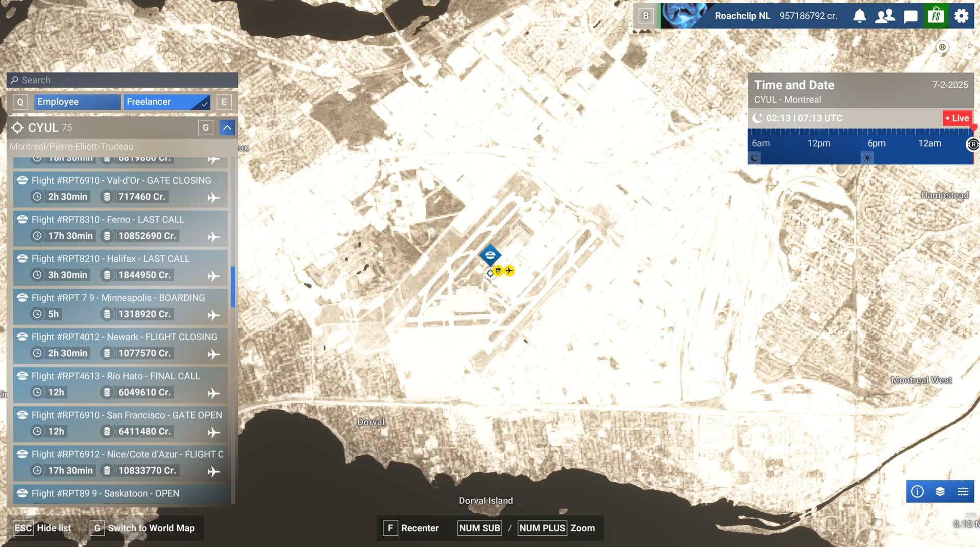Click the yellow airplane marker on map
980x547 pixels.
[x=509, y=270]
